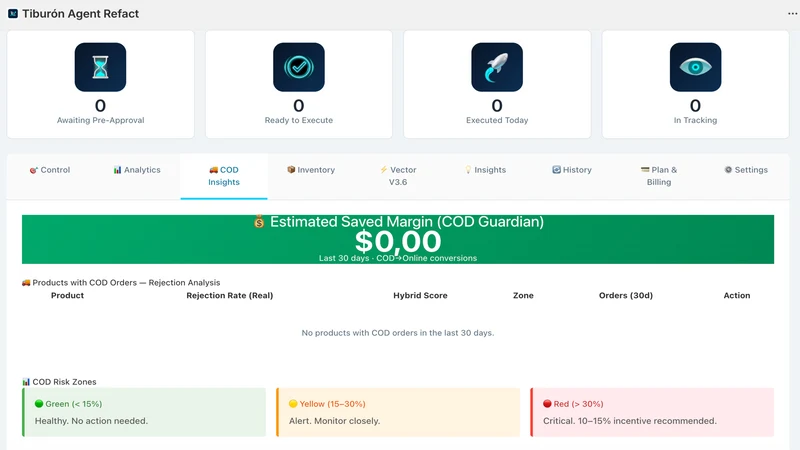Click the Red (> 30%) zone card

pyautogui.click(x=652, y=412)
